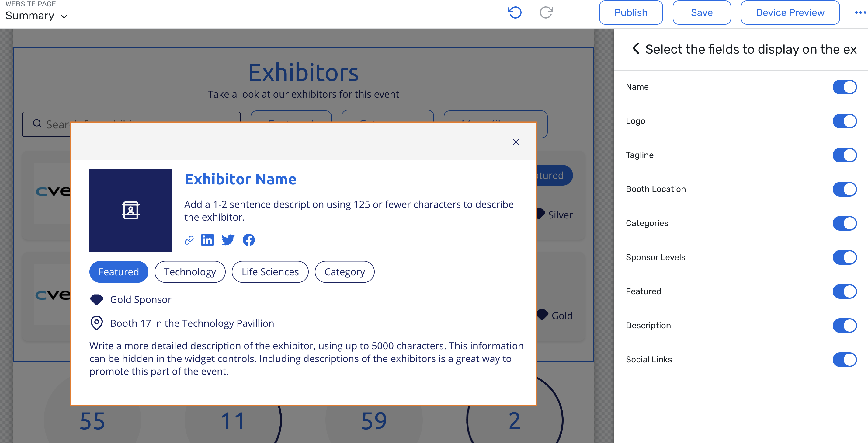This screenshot has width=868, height=443.
Task: Click the Gold Sponsor diamond icon
Action: 97,299
